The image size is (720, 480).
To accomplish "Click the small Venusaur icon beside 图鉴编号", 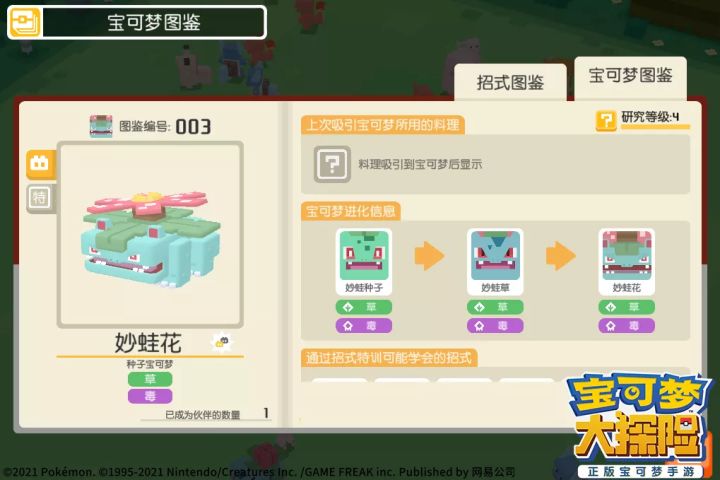I will [x=101, y=126].
